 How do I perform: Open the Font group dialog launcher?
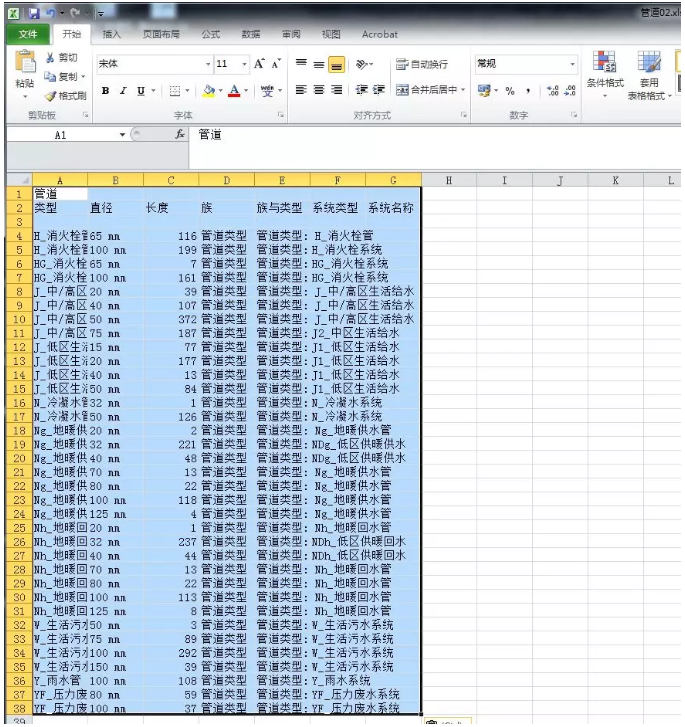tap(281, 115)
